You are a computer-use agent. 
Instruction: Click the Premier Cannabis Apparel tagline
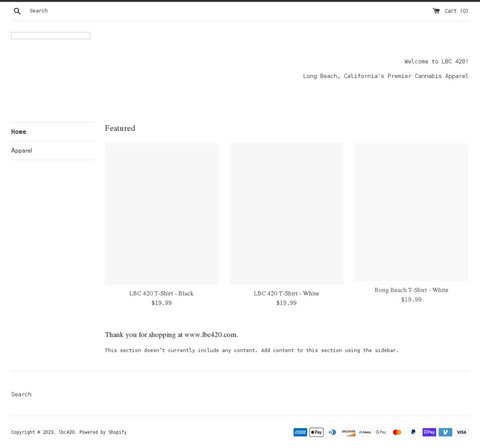pyautogui.click(x=385, y=76)
